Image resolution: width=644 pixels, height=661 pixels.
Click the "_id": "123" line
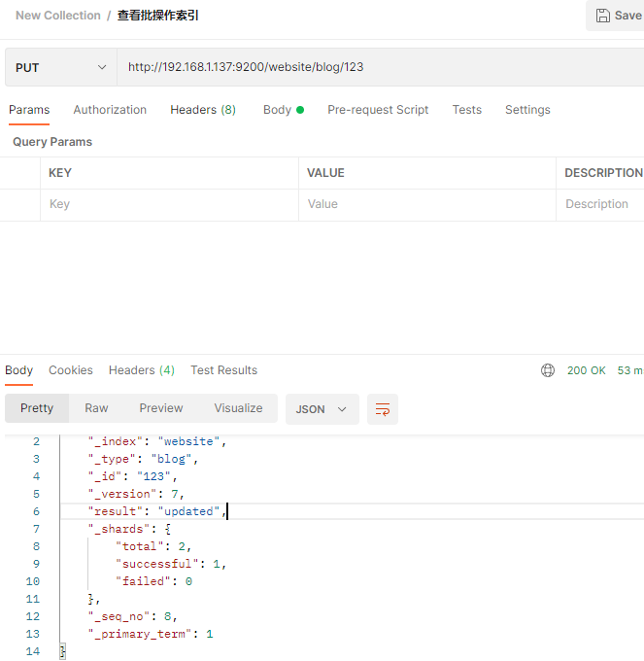pos(132,476)
